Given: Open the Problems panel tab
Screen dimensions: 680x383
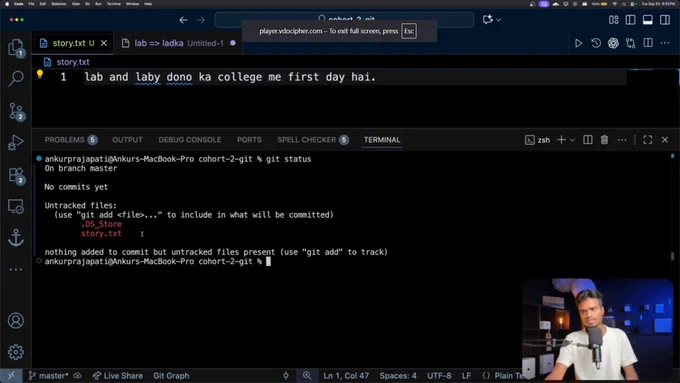Looking at the screenshot, I should tap(71, 140).
